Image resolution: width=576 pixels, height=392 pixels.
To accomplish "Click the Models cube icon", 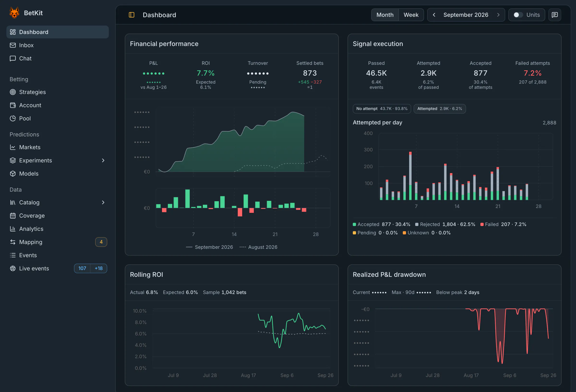I will pyautogui.click(x=13, y=173).
